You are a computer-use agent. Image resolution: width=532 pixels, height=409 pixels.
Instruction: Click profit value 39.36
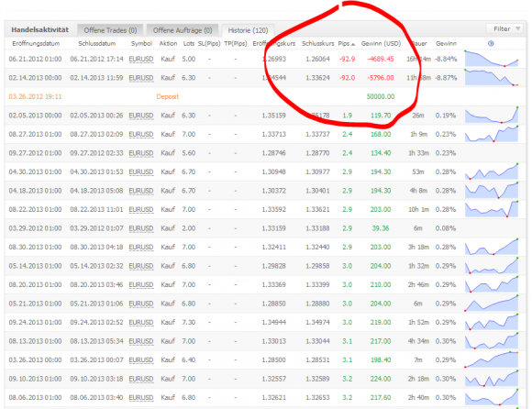tap(381, 228)
